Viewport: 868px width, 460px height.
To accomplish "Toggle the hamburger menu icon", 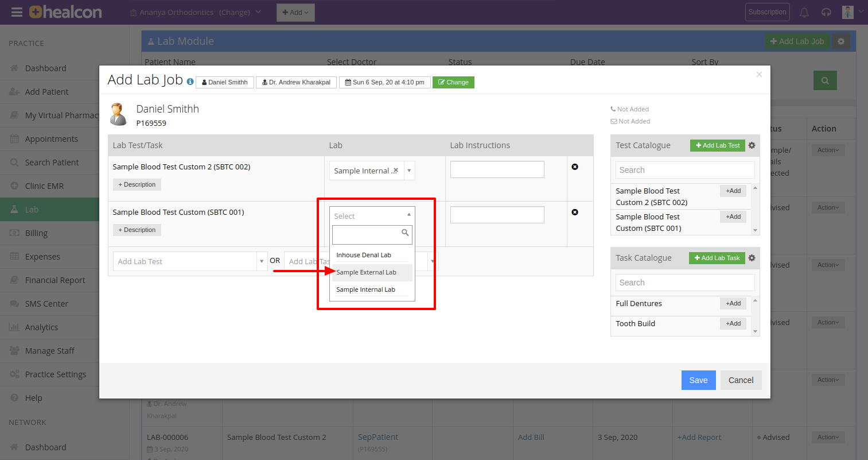I will click(x=17, y=12).
